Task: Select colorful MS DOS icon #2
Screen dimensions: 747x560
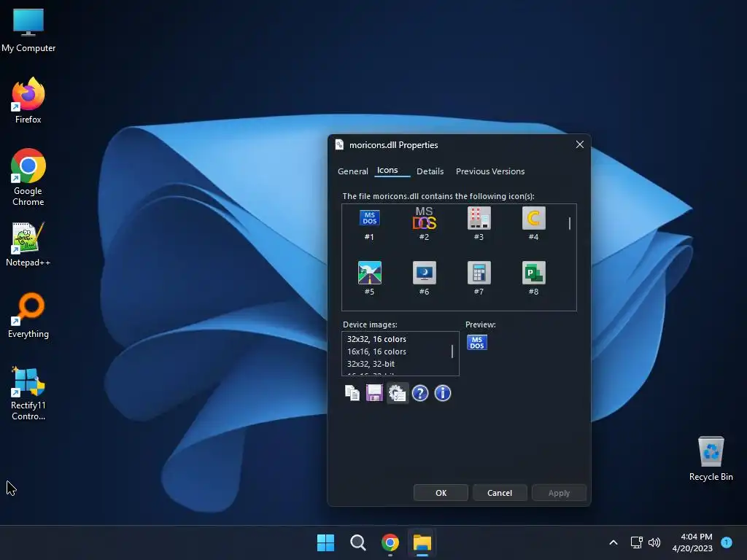Action: pos(424,219)
